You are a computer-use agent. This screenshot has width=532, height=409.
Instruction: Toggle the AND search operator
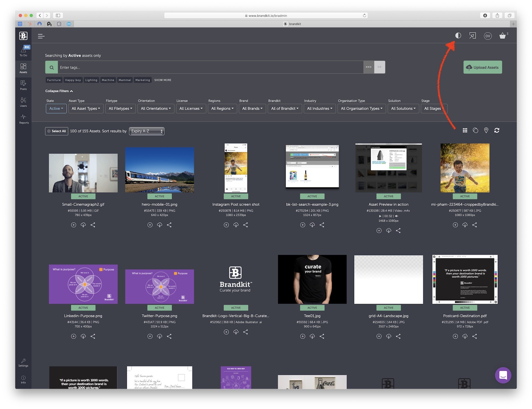(369, 67)
